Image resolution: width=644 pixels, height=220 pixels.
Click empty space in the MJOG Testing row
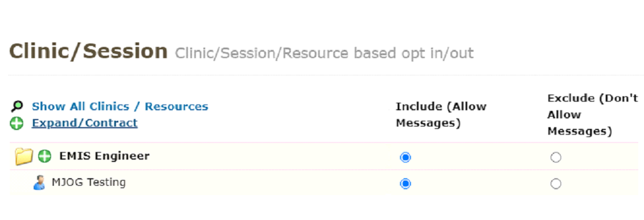(x=263, y=183)
